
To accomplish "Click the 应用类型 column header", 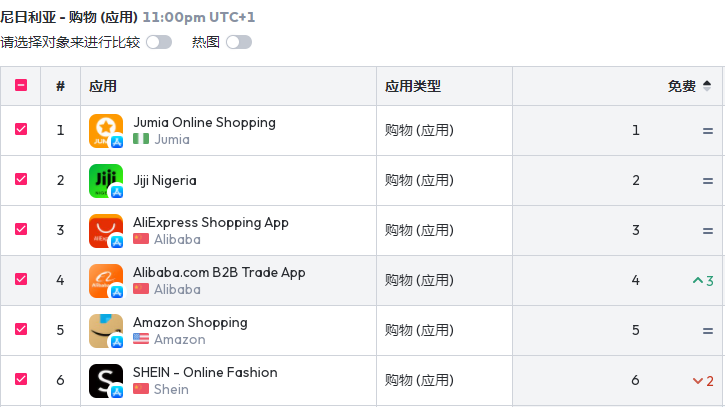I will tap(413, 86).
